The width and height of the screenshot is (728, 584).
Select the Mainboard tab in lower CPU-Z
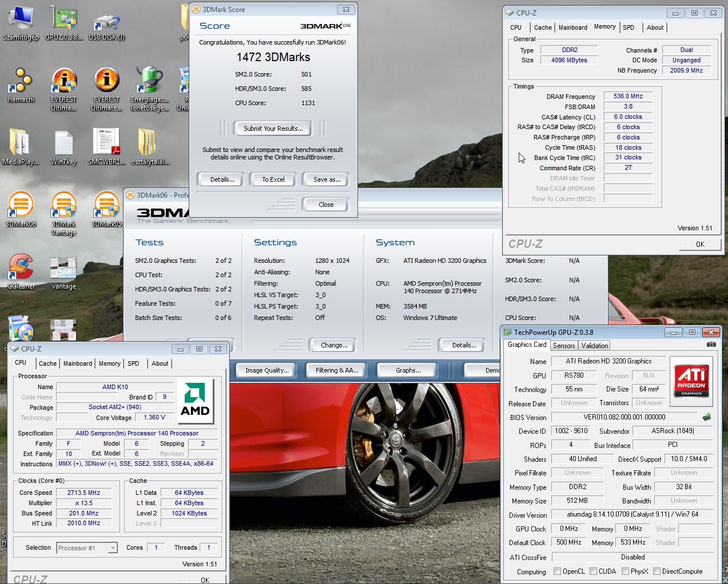pos(78,363)
